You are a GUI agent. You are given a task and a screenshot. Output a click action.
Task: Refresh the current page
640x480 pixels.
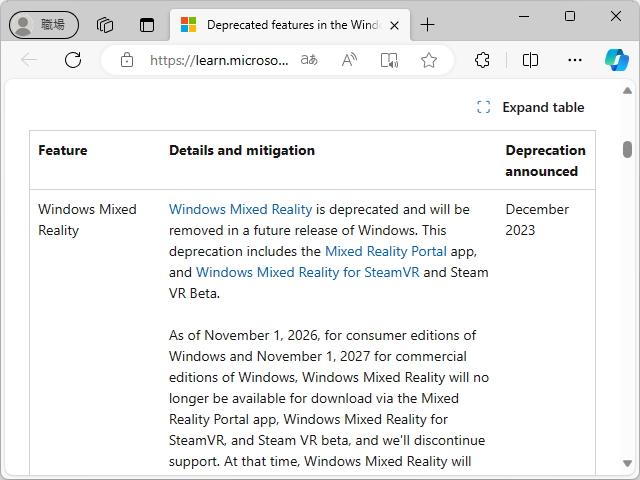click(x=73, y=60)
